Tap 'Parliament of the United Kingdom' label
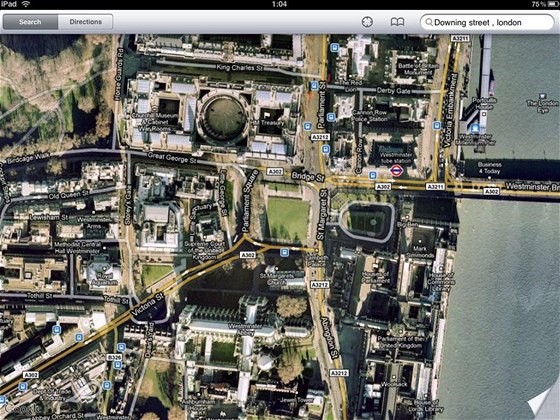This screenshot has height=420, width=560. (x=400, y=342)
